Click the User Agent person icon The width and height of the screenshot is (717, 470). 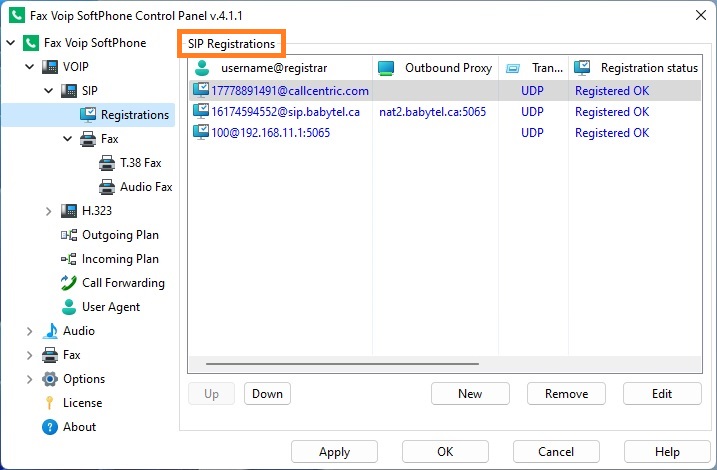(x=69, y=307)
